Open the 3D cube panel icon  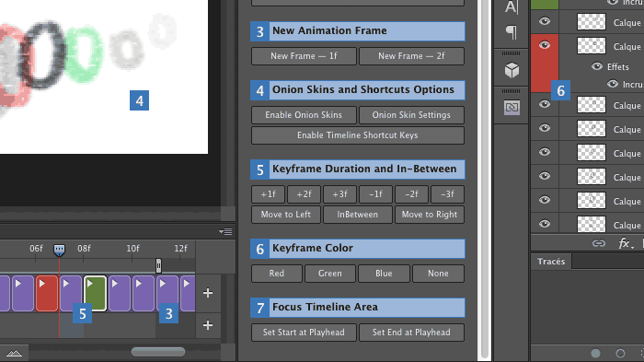(512, 70)
